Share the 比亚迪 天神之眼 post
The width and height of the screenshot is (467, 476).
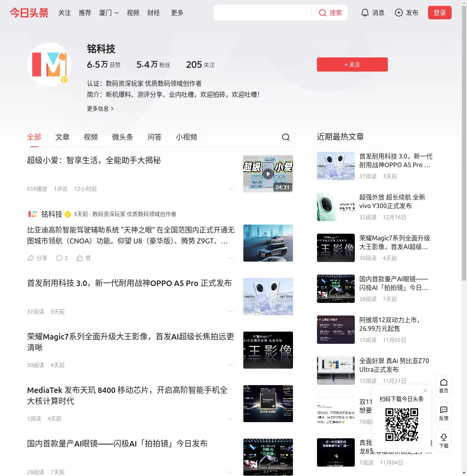coord(37,258)
